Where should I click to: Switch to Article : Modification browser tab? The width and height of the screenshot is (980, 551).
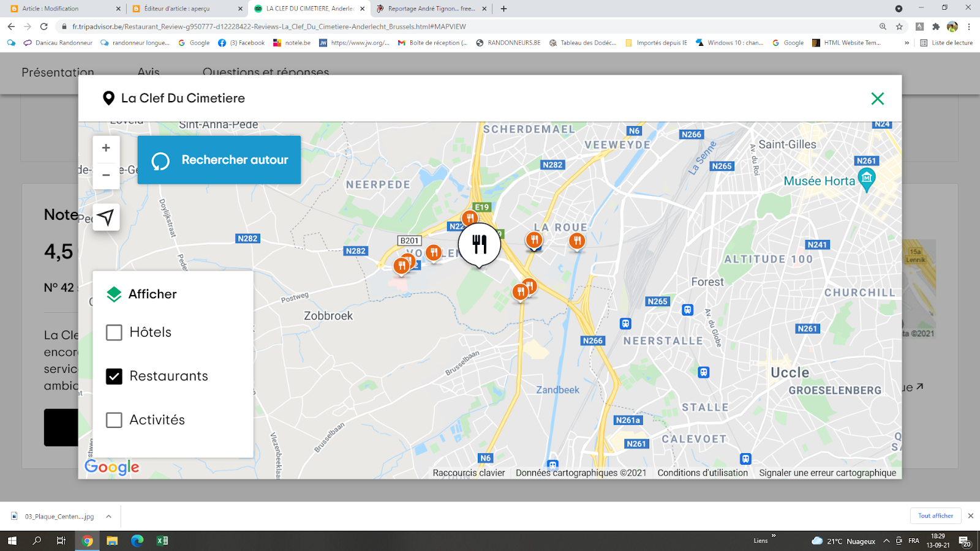coord(64,9)
